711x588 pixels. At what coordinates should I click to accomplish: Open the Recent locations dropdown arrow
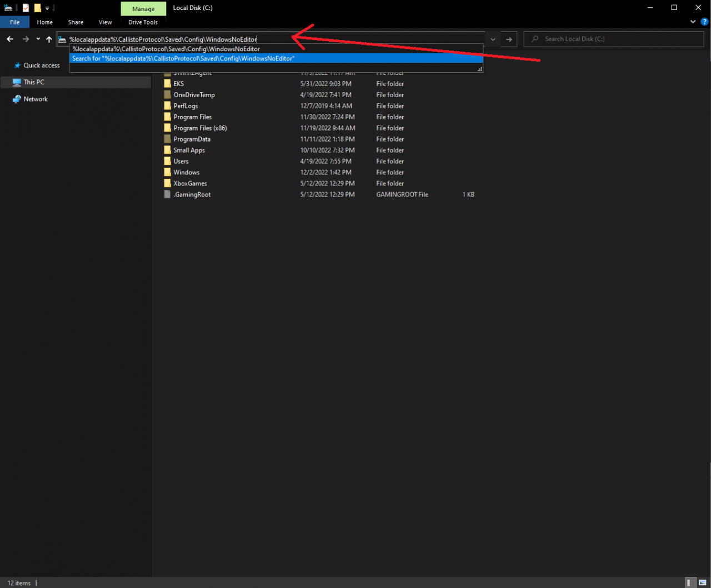coord(38,39)
